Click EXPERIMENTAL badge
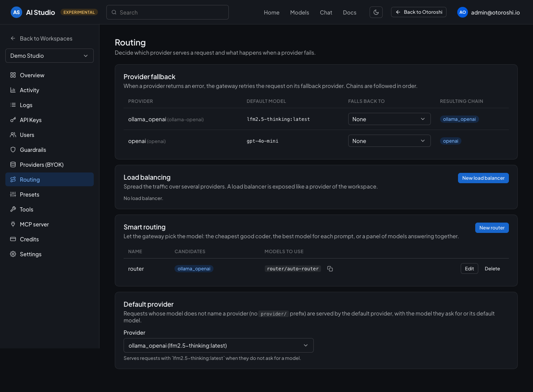 79,12
